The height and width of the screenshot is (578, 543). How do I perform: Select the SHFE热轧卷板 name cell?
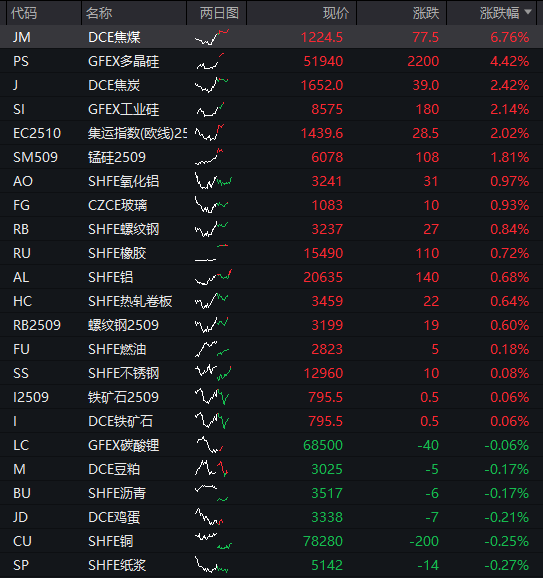[130, 301]
